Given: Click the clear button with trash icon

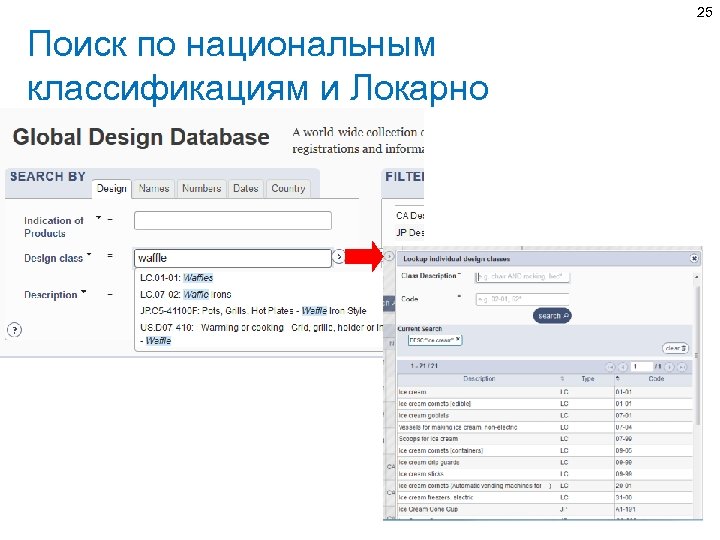Looking at the screenshot, I should coord(675,348).
